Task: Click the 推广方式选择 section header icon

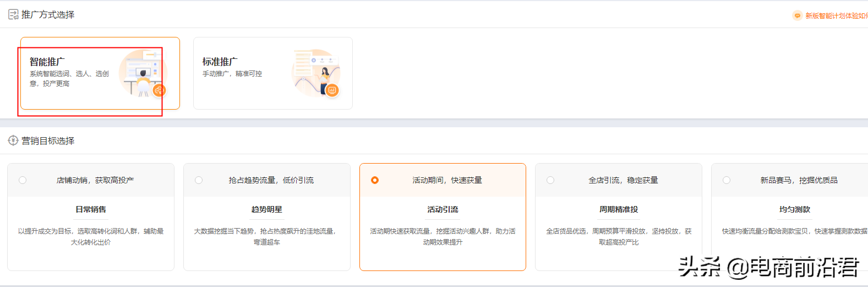Action: click(x=13, y=14)
